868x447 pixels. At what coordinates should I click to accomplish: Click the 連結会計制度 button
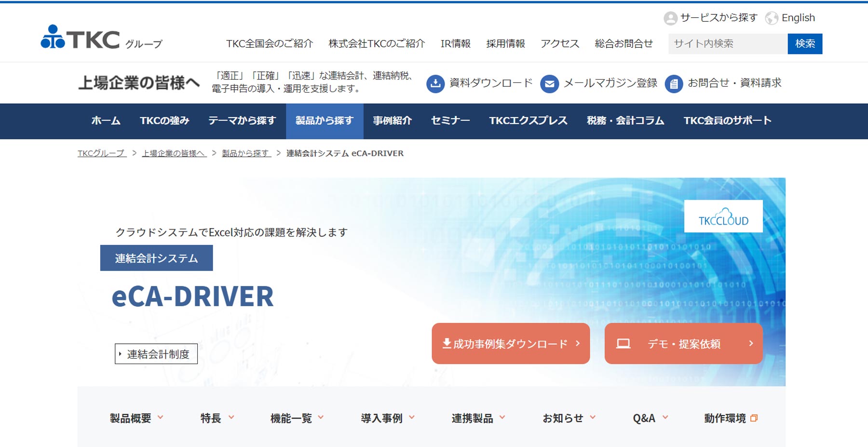[156, 354]
